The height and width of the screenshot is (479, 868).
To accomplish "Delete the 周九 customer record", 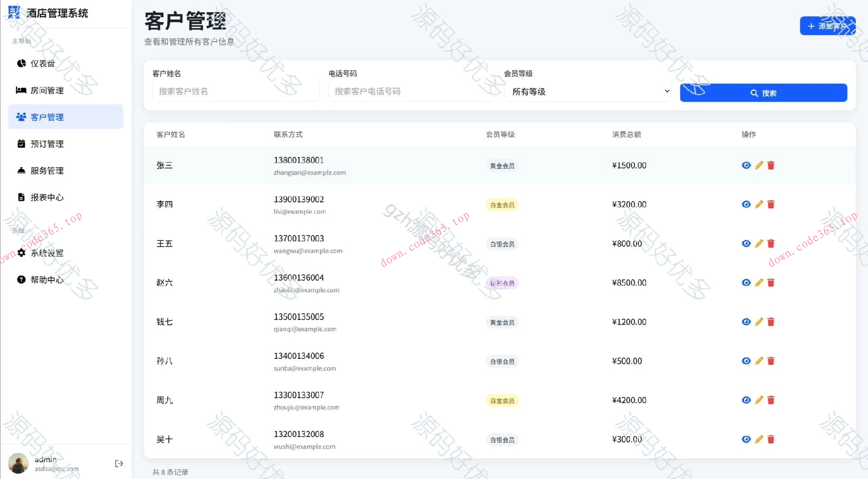I will click(x=771, y=400).
